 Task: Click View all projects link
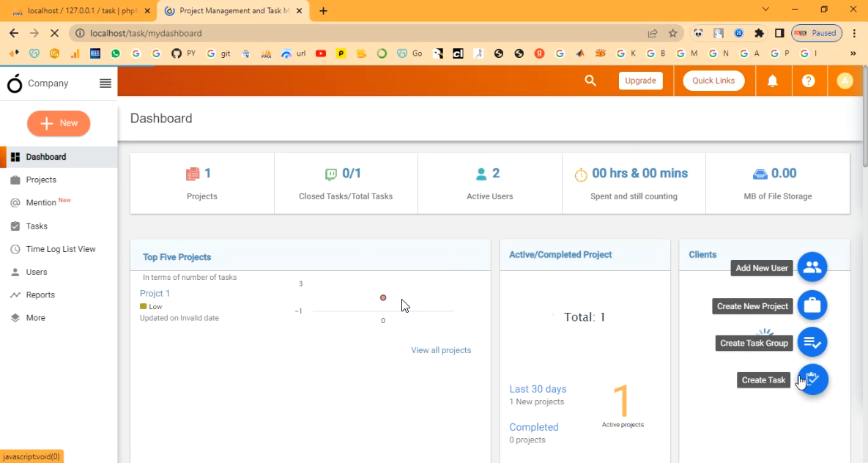tap(441, 350)
